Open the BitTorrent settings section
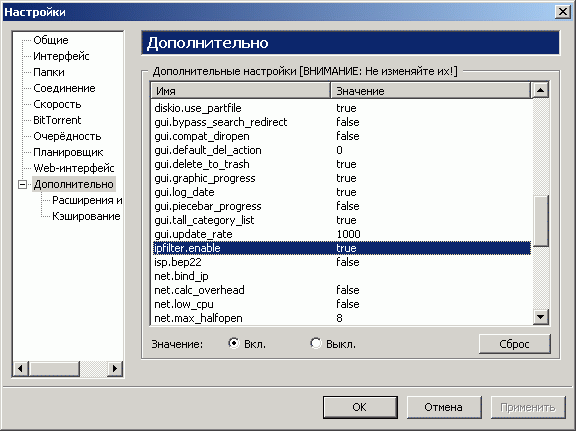This screenshot has width=576, height=431. click(x=57, y=120)
